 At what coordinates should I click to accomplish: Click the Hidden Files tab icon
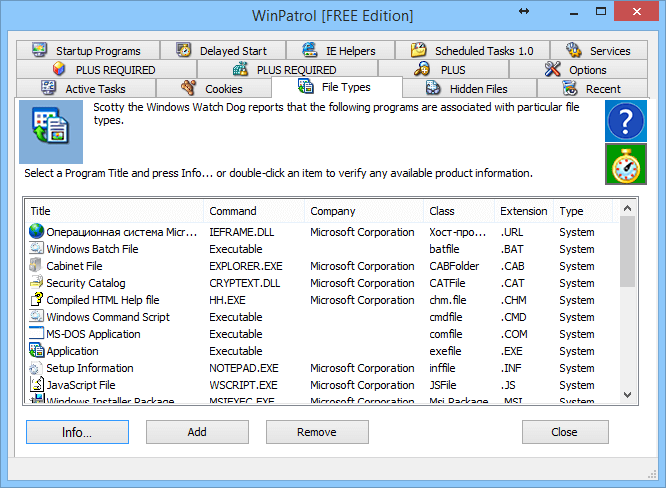click(x=433, y=88)
